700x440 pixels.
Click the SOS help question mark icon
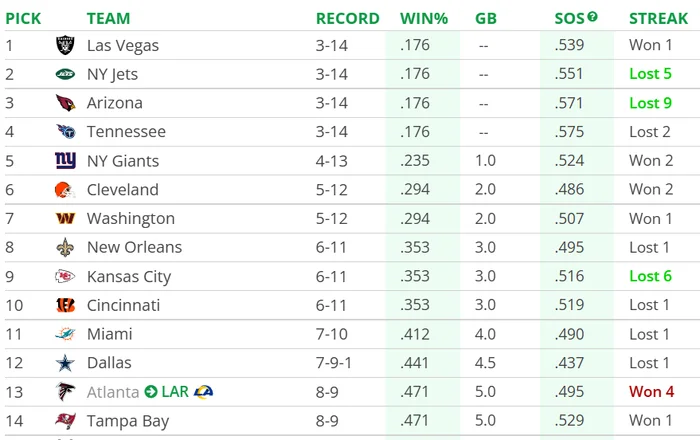pyautogui.click(x=592, y=16)
